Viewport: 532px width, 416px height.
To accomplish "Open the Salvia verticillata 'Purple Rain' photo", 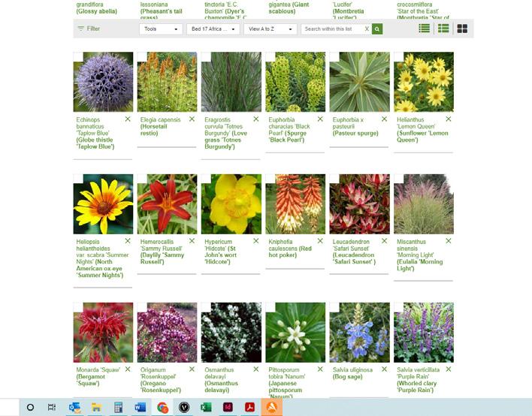I will point(424,332).
